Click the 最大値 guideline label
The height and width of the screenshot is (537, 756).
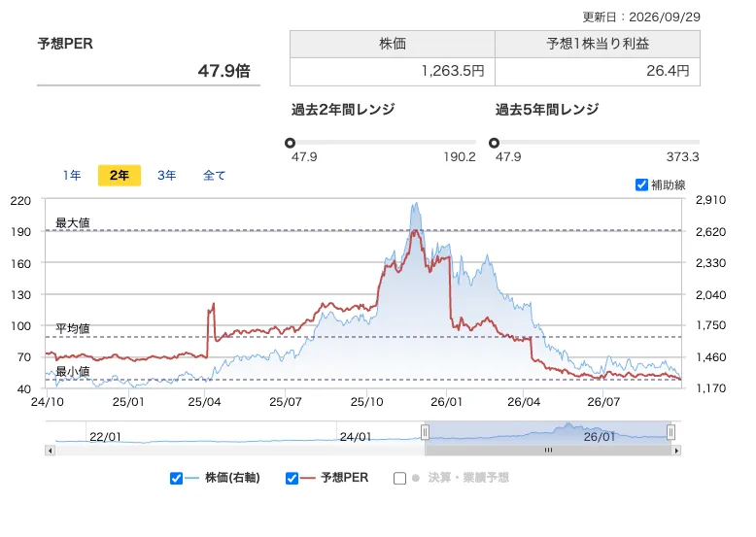72,222
